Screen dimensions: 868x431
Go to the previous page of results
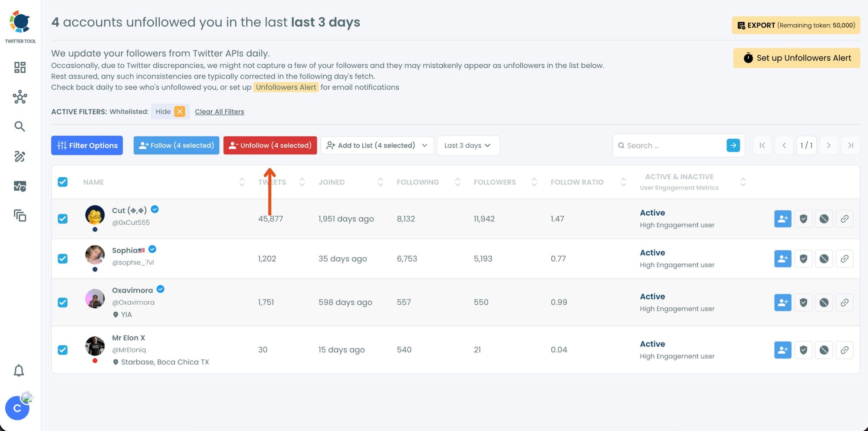pos(784,145)
